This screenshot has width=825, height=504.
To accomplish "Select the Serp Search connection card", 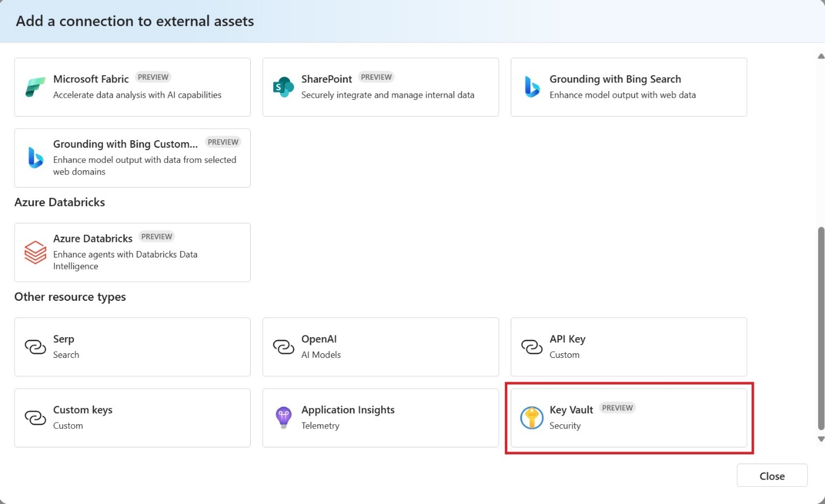I will [132, 346].
